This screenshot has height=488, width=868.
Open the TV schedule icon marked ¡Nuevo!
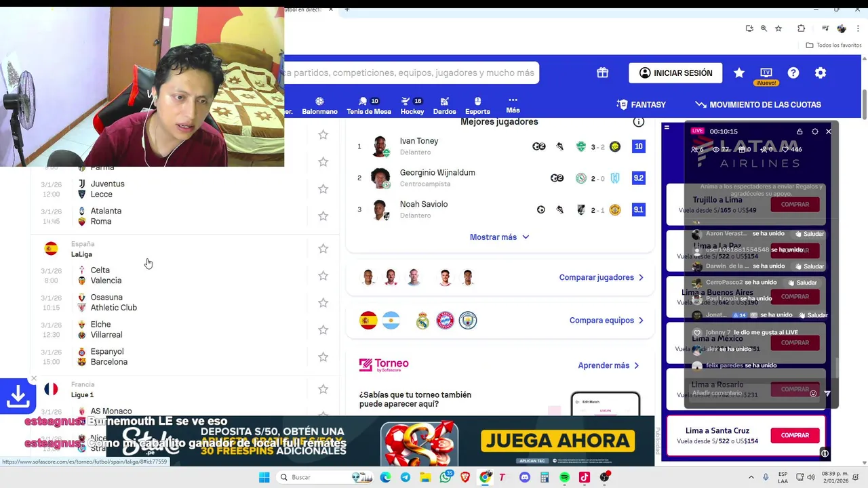tap(766, 75)
